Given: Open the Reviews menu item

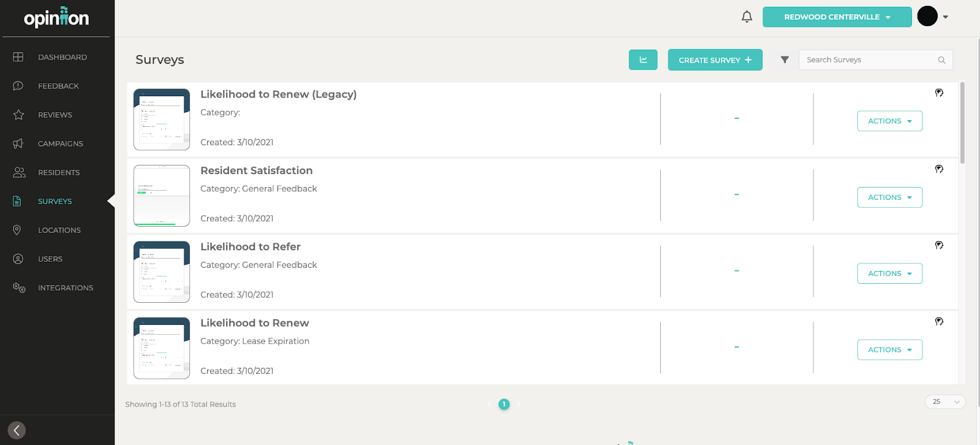Looking at the screenshot, I should [55, 115].
